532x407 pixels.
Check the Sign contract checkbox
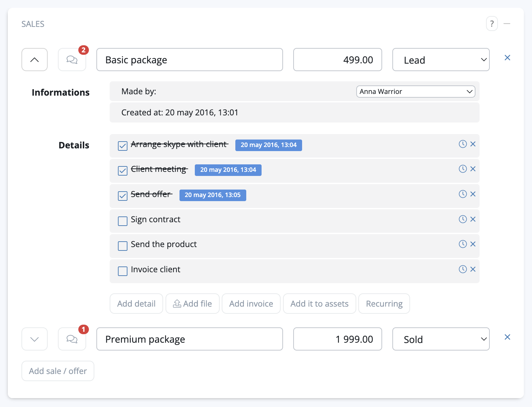click(123, 221)
